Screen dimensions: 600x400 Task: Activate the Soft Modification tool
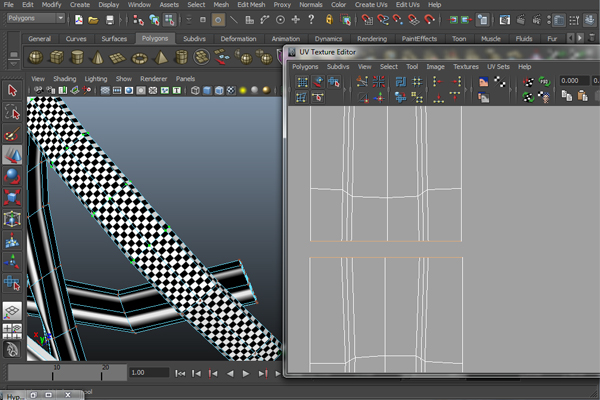click(x=12, y=240)
